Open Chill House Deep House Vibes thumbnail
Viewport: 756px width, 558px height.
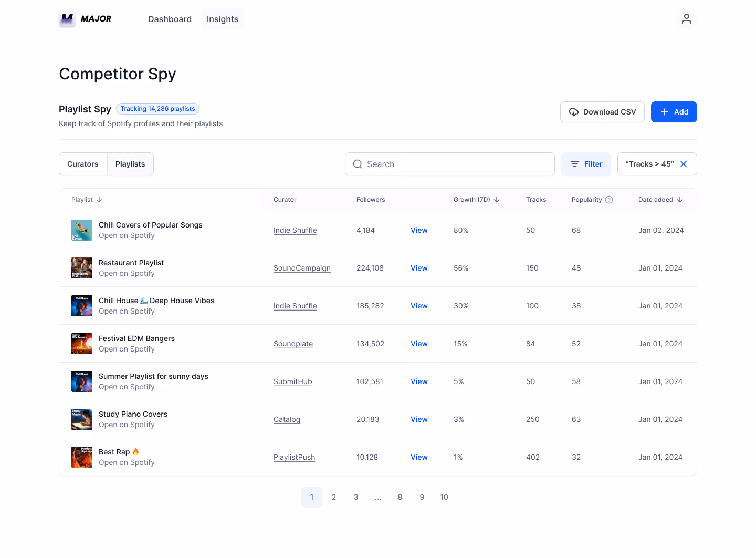tap(82, 306)
